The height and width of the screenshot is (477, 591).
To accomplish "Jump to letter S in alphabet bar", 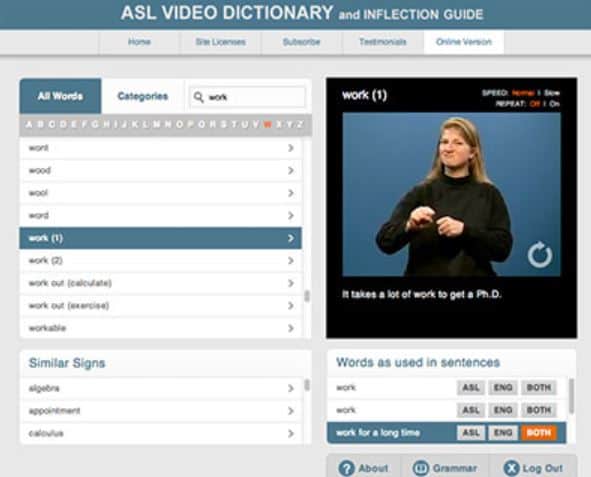I will [x=223, y=124].
